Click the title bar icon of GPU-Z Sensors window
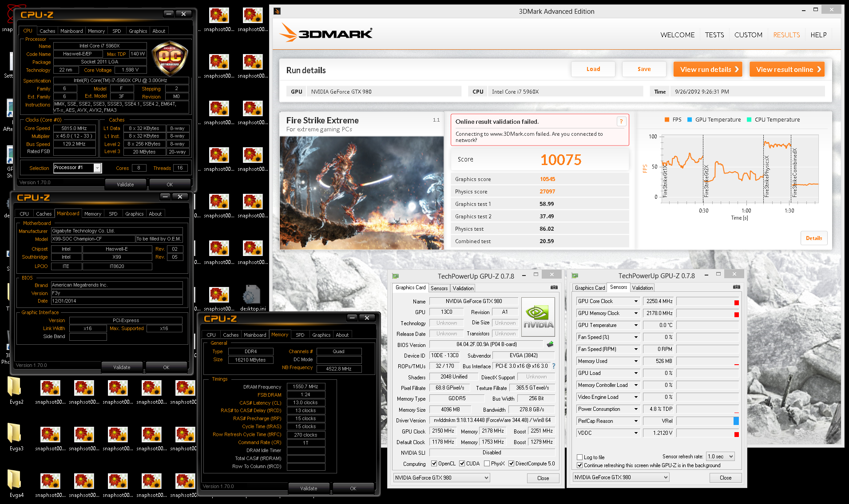849x504 pixels. (x=575, y=276)
